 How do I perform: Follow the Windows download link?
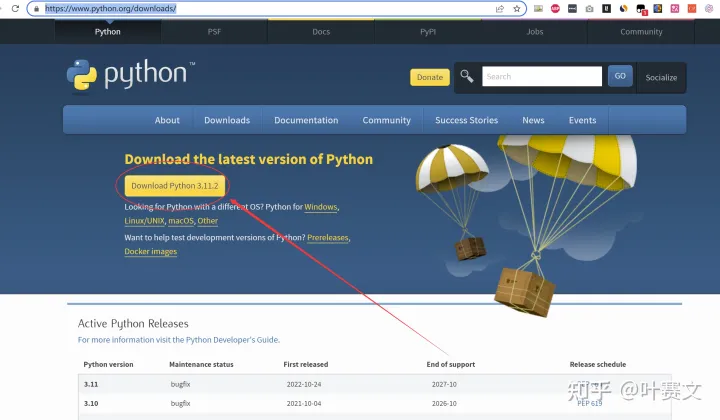coord(321,207)
